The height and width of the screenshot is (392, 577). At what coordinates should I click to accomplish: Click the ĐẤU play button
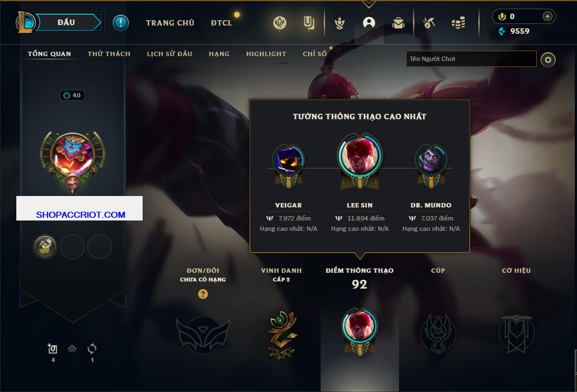click(67, 22)
